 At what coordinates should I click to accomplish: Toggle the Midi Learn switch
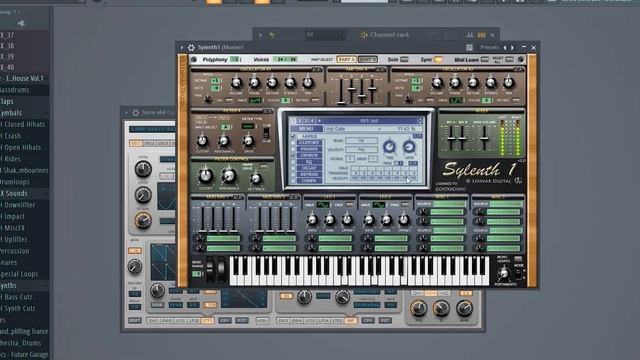tap(484, 60)
